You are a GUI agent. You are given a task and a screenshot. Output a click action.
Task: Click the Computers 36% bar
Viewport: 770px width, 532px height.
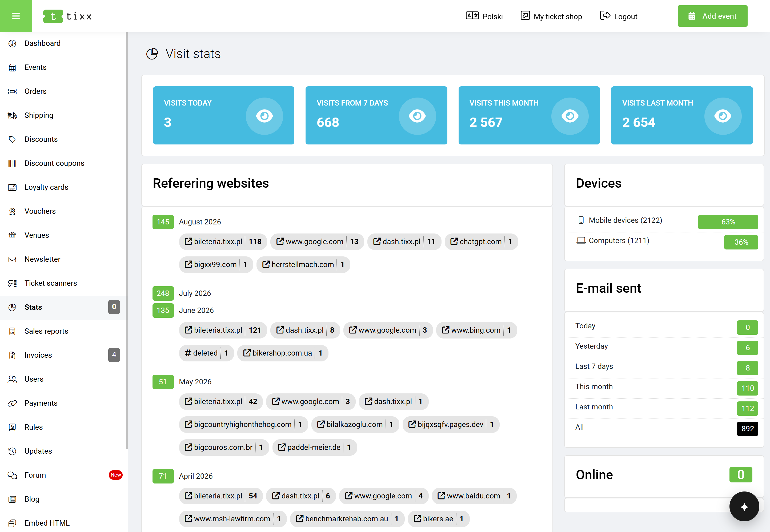click(741, 242)
